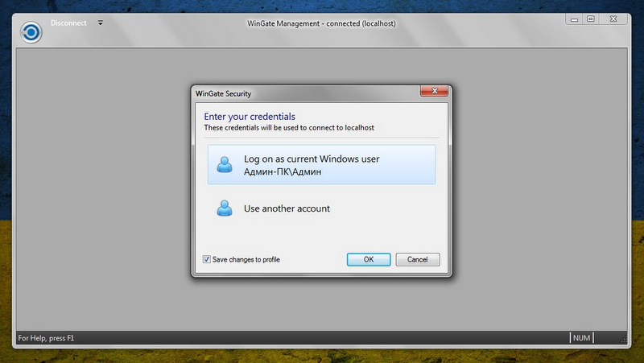Image resolution: width=644 pixels, height=363 pixels.
Task: Cancel the WinGate Security dialog
Action: pyautogui.click(x=417, y=259)
